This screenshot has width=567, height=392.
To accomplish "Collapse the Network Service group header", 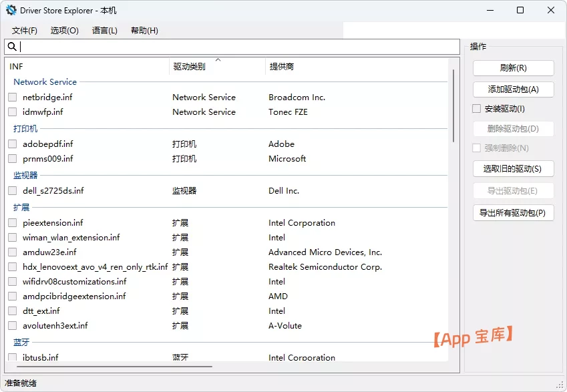I will [45, 82].
